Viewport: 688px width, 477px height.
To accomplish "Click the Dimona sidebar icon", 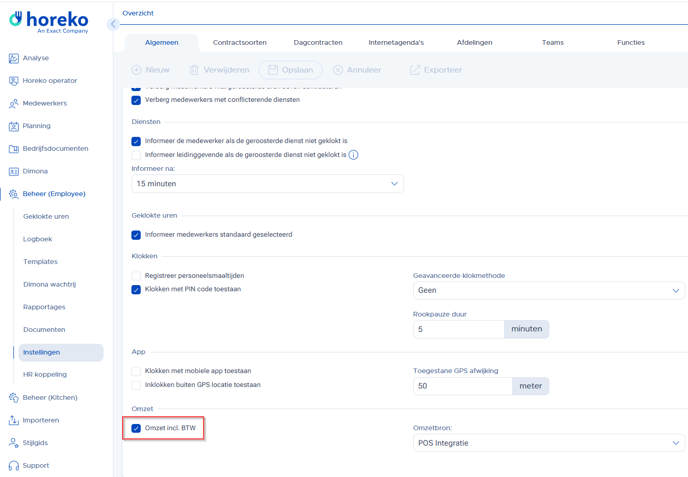I will [13, 171].
